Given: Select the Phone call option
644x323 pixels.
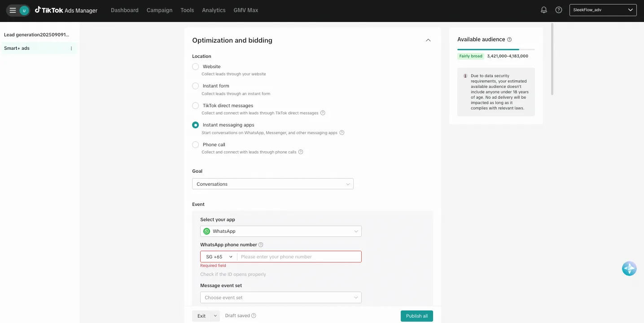Looking at the screenshot, I should (195, 144).
